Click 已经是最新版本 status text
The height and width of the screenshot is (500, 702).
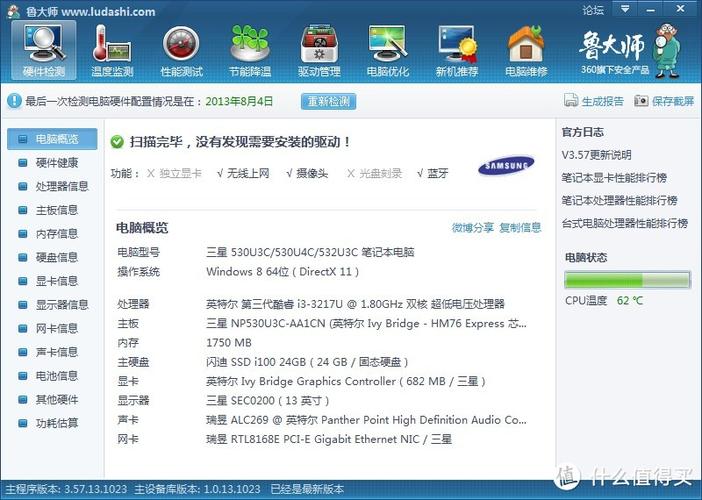pyautogui.click(x=307, y=489)
